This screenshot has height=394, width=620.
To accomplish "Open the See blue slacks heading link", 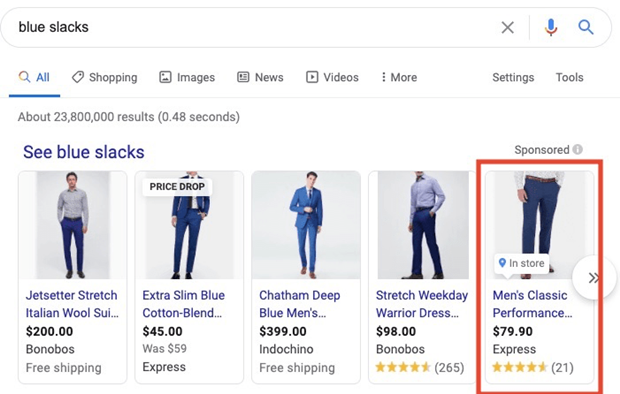I will click(x=84, y=152).
